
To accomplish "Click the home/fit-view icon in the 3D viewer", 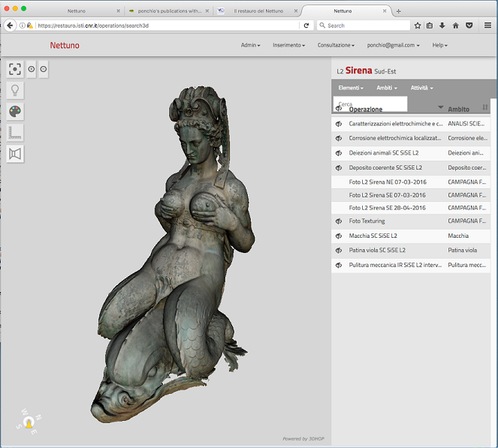I will tap(15, 69).
